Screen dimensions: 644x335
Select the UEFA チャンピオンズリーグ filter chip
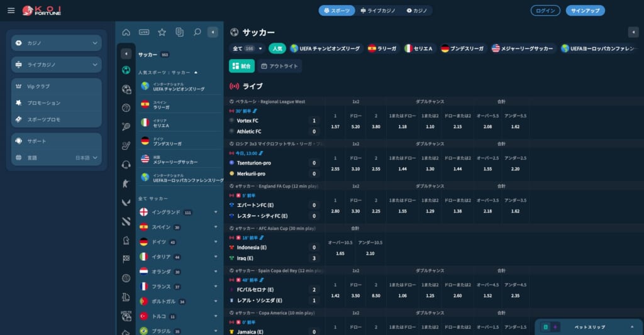(x=325, y=48)
